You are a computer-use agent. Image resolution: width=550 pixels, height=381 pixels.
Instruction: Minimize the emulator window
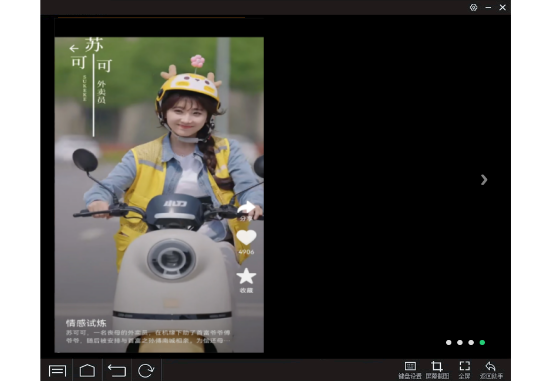coord(488,7)
